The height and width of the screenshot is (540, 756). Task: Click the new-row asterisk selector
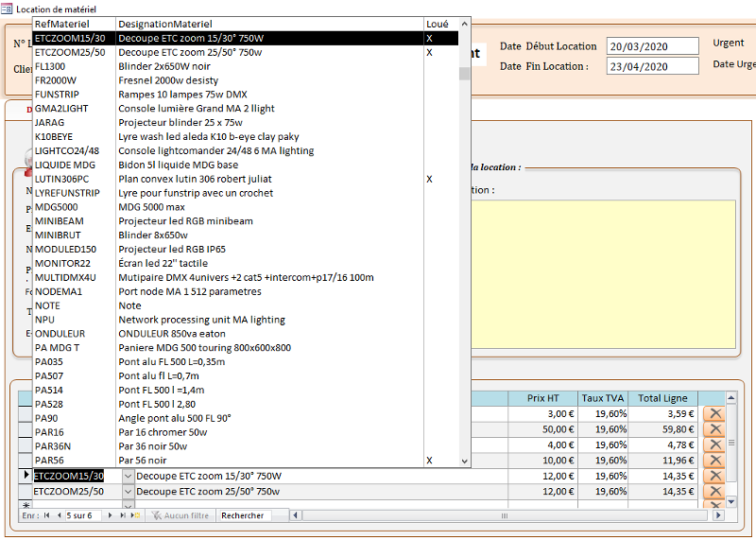(x=26, y=505)
